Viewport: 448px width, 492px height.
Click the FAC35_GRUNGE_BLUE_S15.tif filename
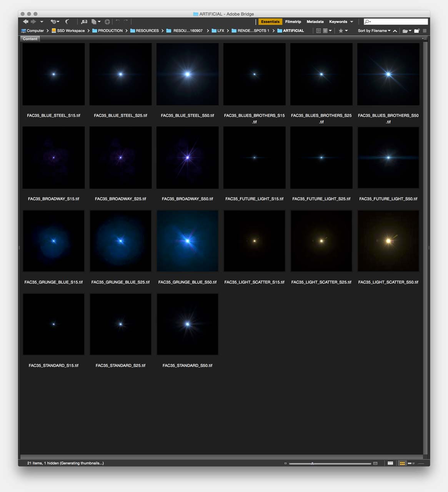pyautogui.click(x=53, y=282)
